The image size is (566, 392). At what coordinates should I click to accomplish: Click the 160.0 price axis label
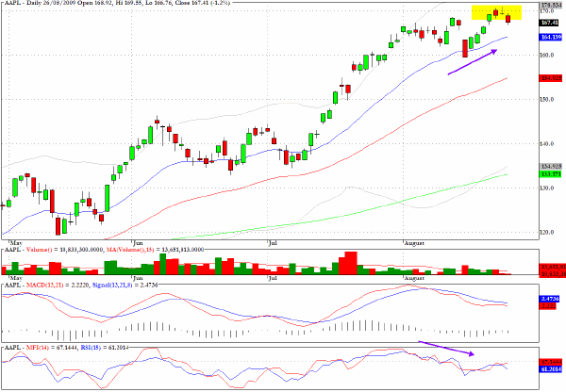pos(547,56)
